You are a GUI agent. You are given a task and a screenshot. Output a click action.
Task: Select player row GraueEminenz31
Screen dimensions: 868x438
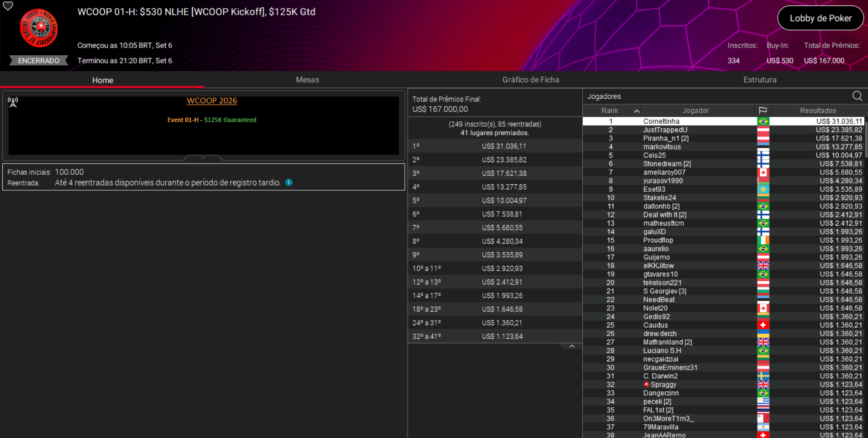click(724, 368)
